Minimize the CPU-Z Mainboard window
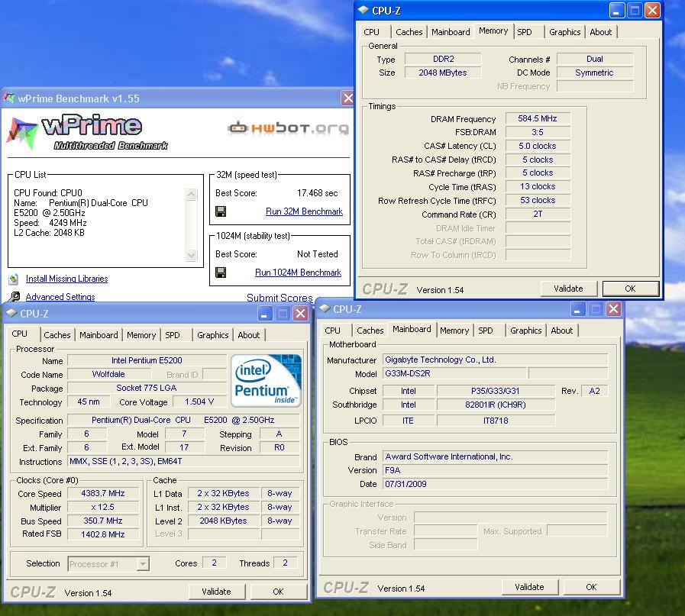The width and height of the screenshot is (685, 616). click(x=577, y=309)
